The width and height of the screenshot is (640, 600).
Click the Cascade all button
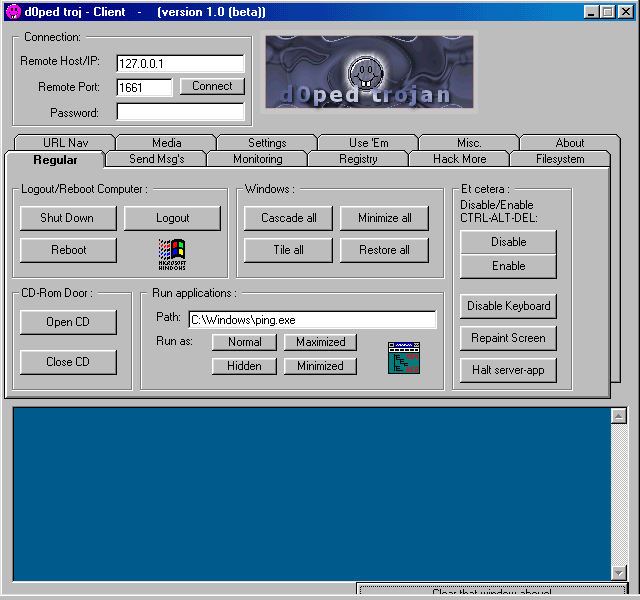pos(289,218)
